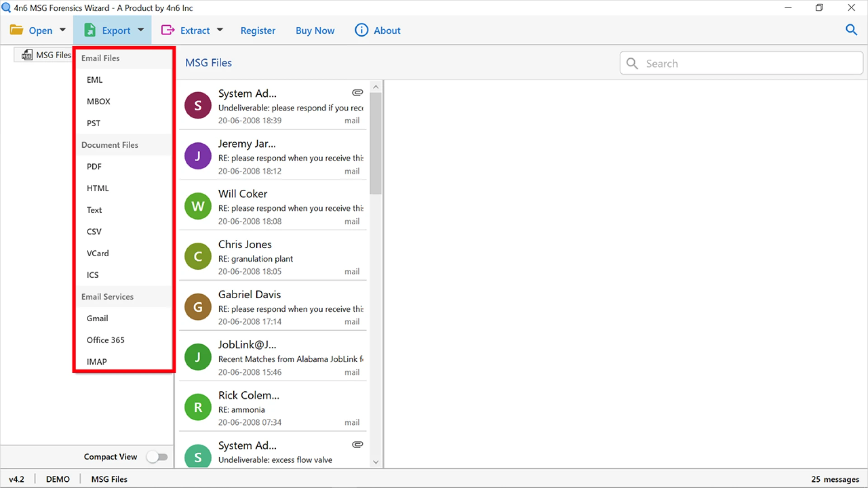Toggle the Compact View switch
Screen dimensions: 868x488
(157, 457)
